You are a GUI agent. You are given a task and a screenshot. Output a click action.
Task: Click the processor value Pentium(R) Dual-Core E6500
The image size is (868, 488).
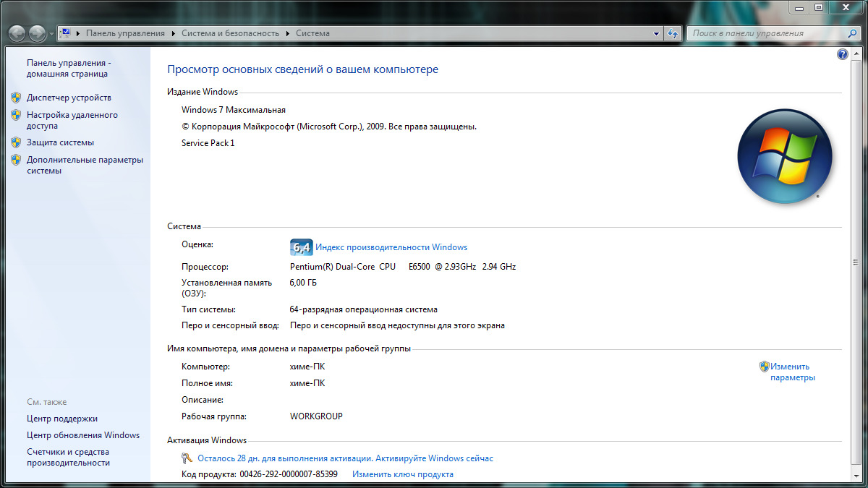coord(403,267)
